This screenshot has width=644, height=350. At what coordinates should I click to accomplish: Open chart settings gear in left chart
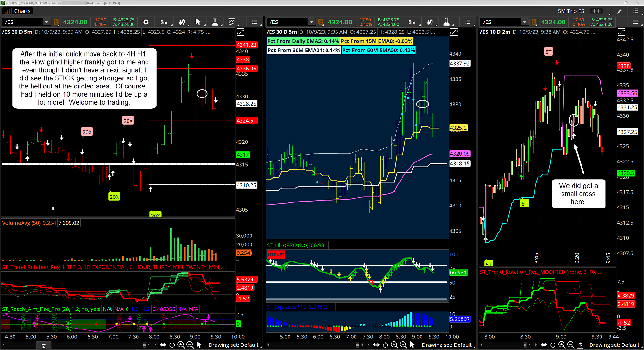(x=146, y=22)
